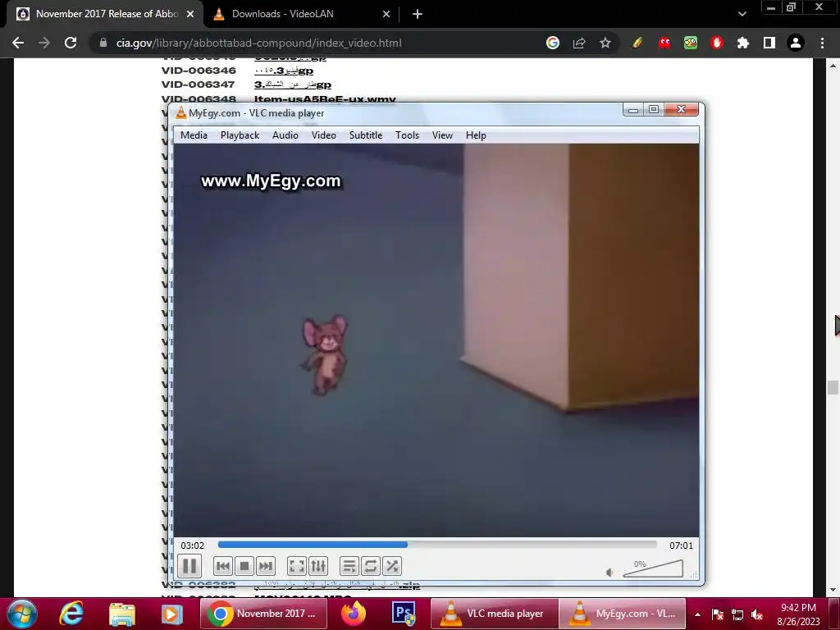Toggle the VLC playlist view
Image resolution: width=840 pixels, height=630 pixels.
349,566
